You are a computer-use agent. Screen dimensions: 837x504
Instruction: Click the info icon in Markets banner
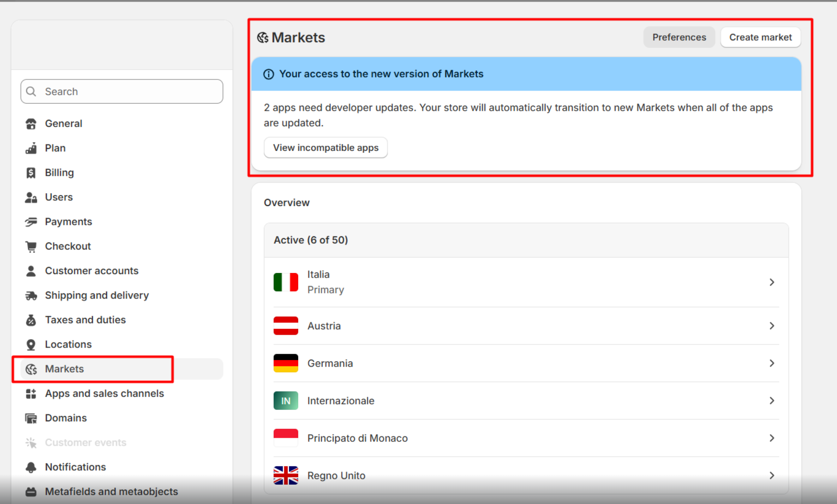[268, 74]
